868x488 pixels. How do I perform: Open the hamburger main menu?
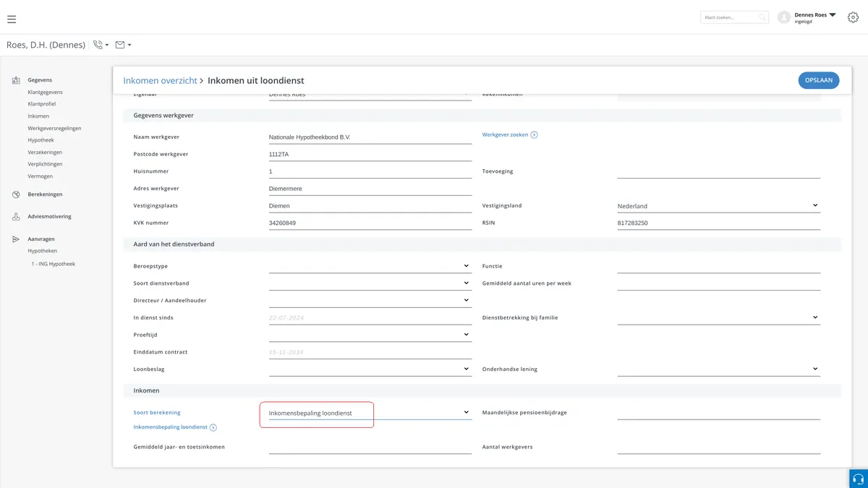point(12,20)
